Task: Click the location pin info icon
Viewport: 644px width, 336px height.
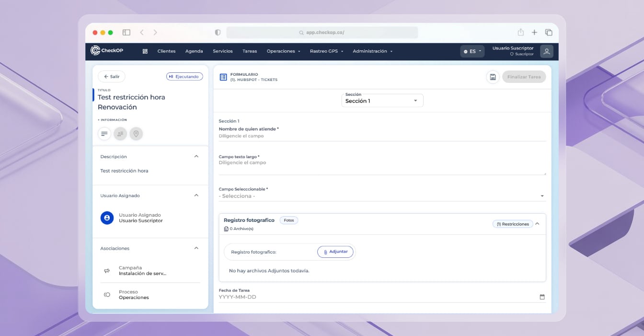Action: pos(136,134)
